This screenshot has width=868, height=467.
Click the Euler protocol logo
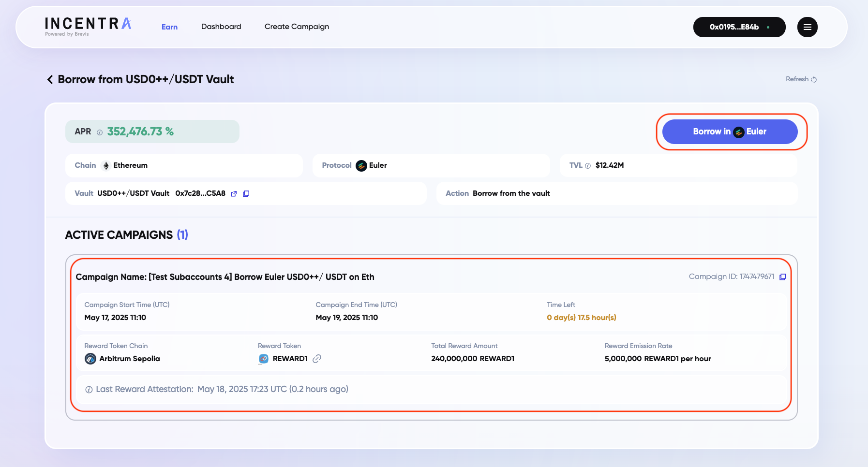tap(361, 166)
